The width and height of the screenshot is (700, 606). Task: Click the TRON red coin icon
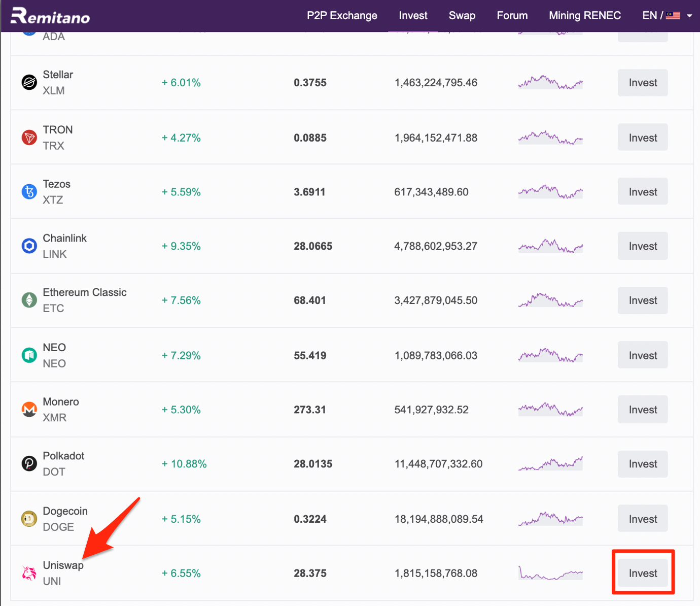tap(29, 138)
